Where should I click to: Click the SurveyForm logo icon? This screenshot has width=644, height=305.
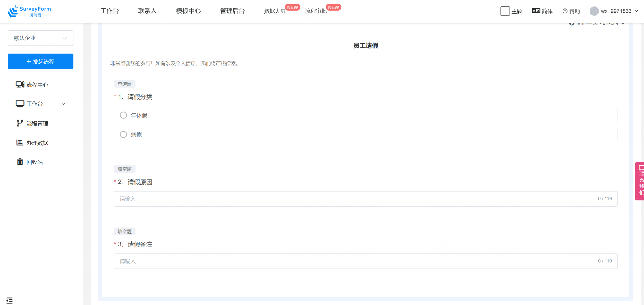pyautogui.click(x=13, y=11)
